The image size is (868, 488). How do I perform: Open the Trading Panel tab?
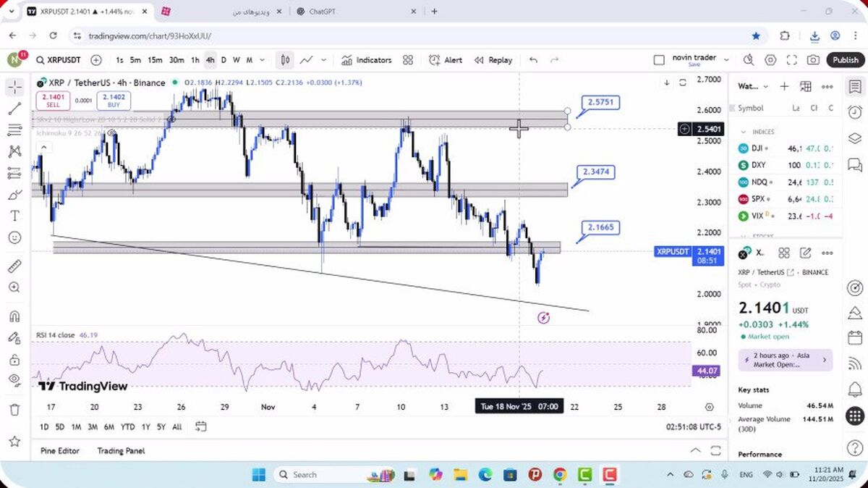coord(121,450)
